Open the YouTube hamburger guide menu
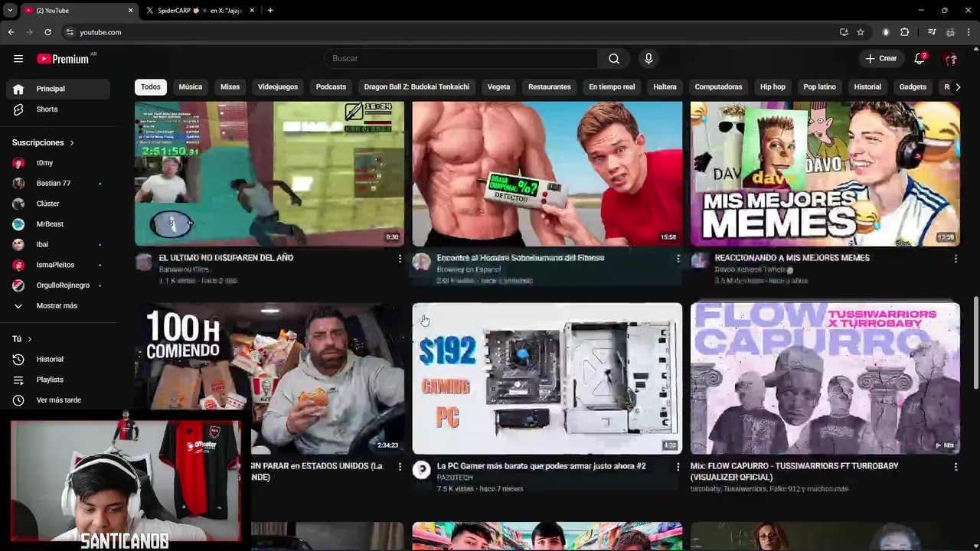 [x=18, y=58]
